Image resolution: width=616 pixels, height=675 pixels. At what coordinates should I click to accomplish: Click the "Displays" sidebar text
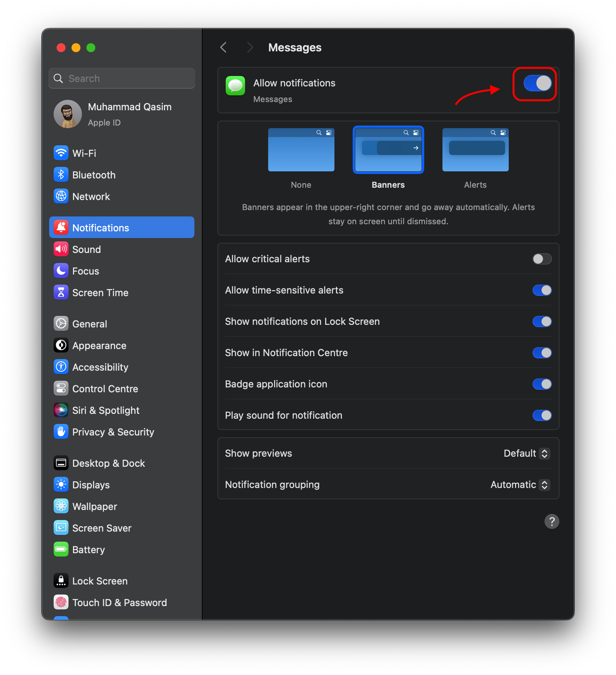(x=91, y=485)
